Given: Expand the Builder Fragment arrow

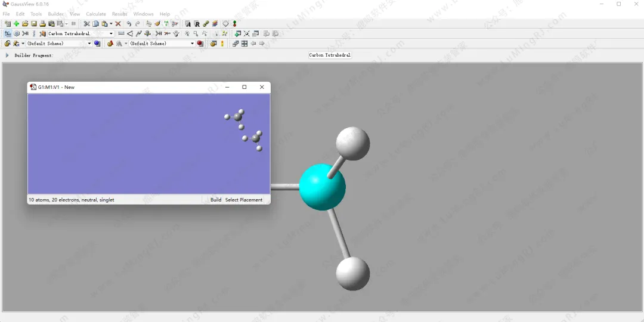Looking at the screenshot, I should [x=7, y=55].
